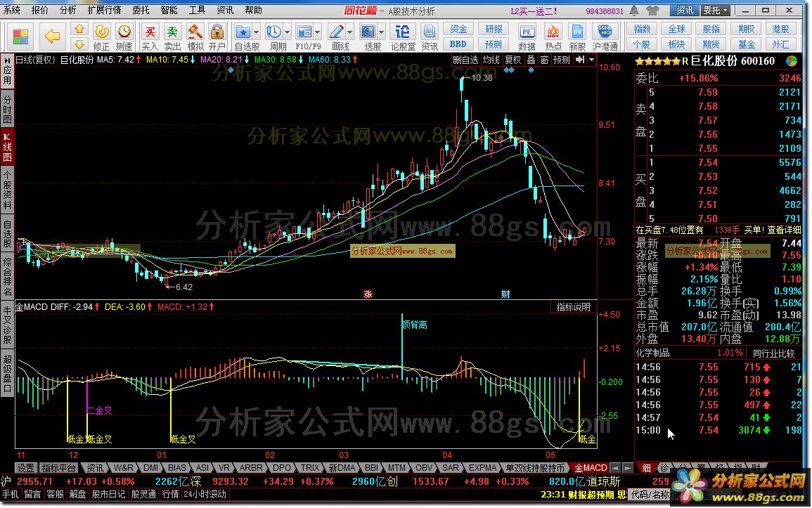Go back with the yellow left arrow
Screen dimensions: 812x508
(x=52, y=37)
